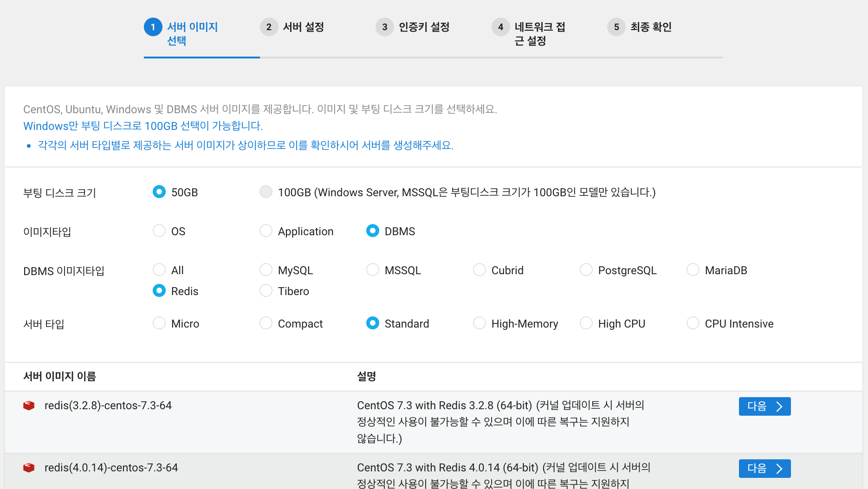Click the 설명 column header

(367, 376)
